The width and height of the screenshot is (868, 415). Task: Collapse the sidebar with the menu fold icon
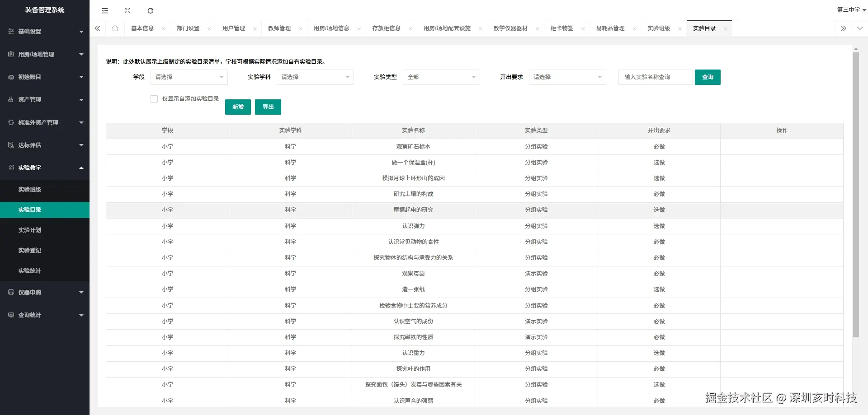[105, 10]
